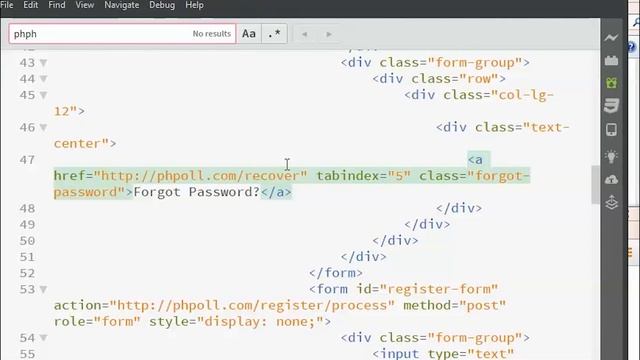Click the "http://phpoll.com/register/process" action value
Viewport: 640px width, 360px height.
[x=252, y=306]
